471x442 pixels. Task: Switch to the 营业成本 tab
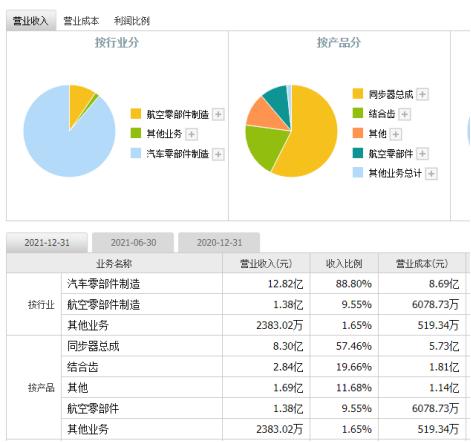(81, 21)
